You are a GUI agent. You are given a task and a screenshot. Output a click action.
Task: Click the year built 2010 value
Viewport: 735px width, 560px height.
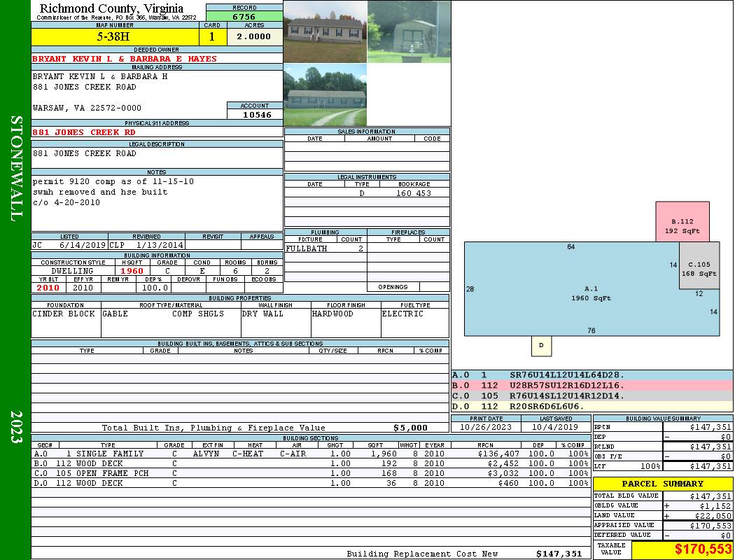[48, 288]
